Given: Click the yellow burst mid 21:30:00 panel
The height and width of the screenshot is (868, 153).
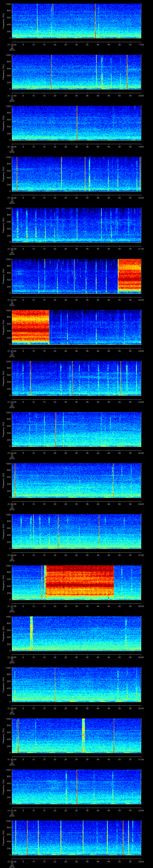Looking at the screenshot, I should tap(83, 735).
